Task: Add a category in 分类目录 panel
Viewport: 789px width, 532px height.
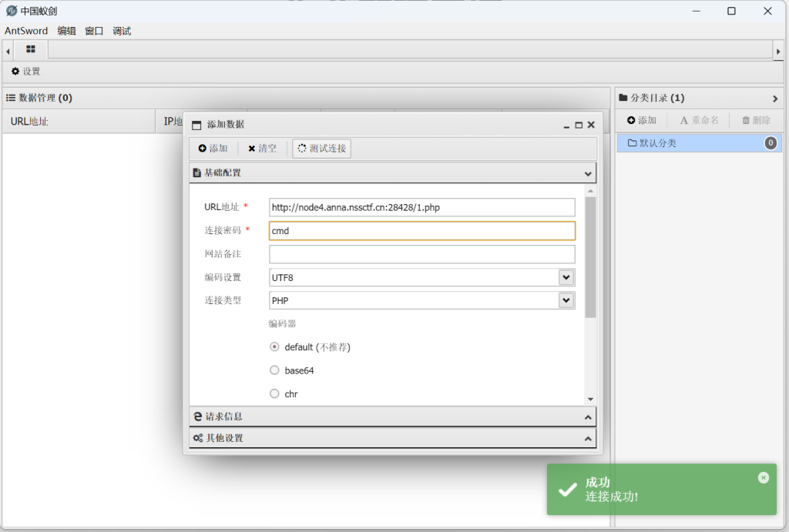Action: coord(642,121)
